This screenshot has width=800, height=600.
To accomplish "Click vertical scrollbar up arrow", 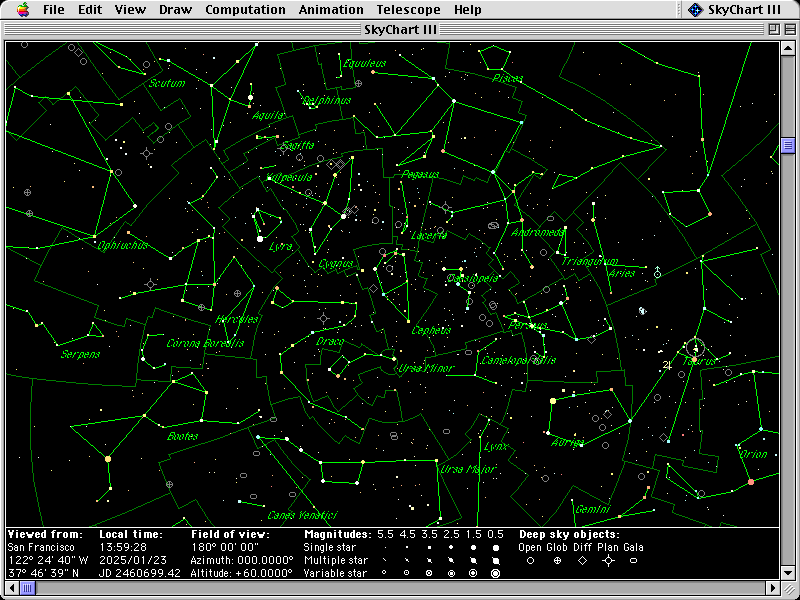I will 788,48.
